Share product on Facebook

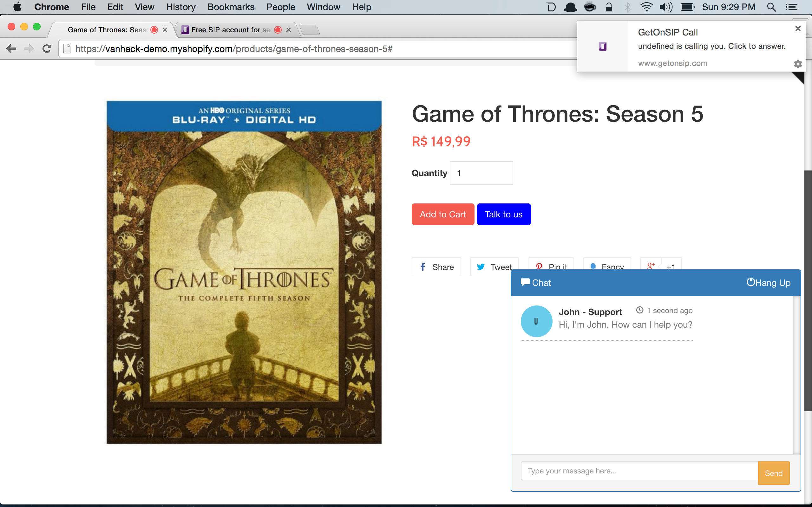tap(436, 267)
